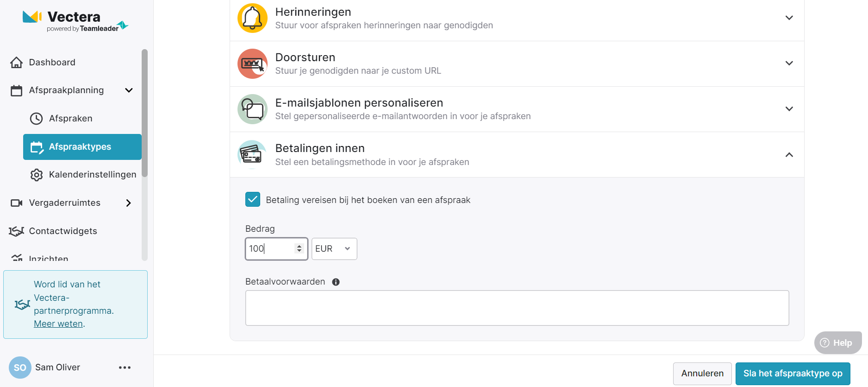868x387 pixels.
Task: Open user options three-dots menu
Action: tap(125, 368)
